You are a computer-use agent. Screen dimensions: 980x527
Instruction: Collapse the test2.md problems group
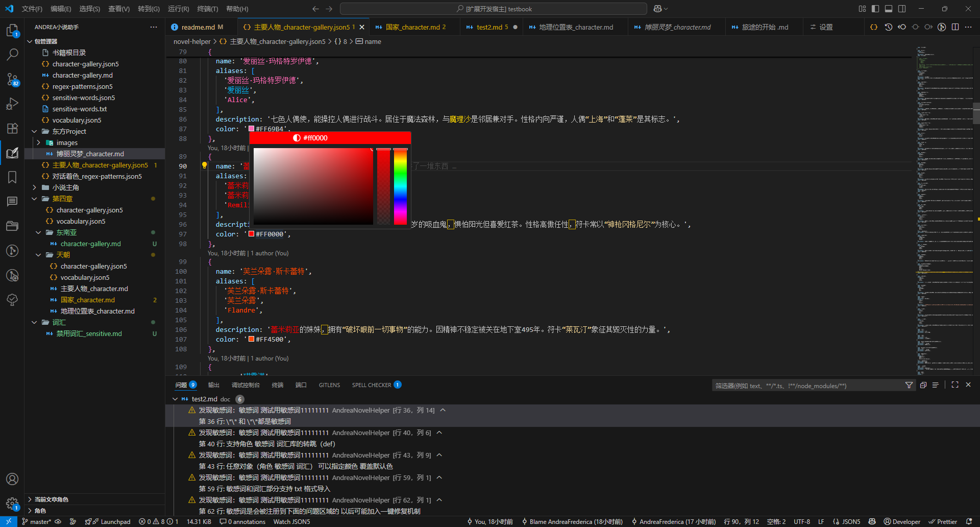[175, 399]
